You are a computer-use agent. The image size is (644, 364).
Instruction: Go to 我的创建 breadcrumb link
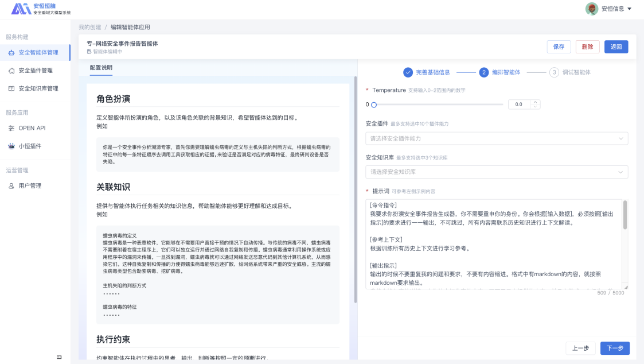(x=89, y=27)
